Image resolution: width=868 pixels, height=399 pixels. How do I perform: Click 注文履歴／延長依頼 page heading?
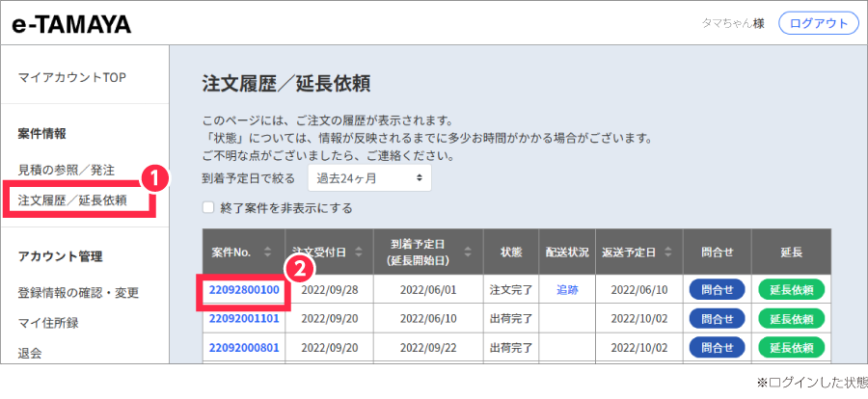click(286, 84)
